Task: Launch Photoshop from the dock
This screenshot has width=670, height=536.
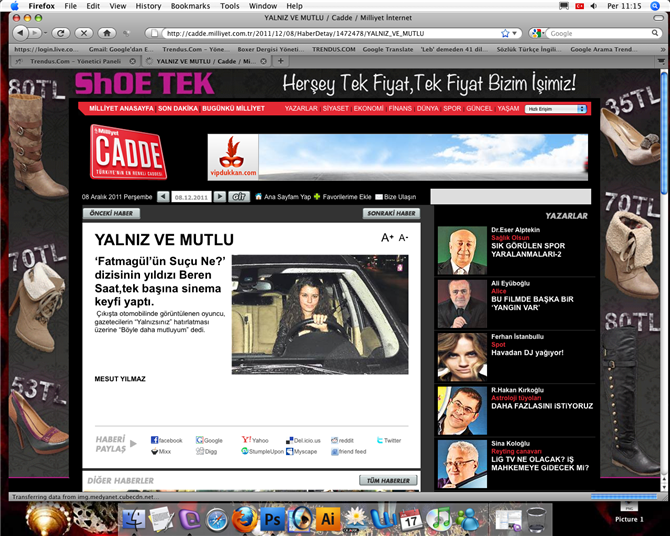Action: pyautogui.click(x=272, y=518)
